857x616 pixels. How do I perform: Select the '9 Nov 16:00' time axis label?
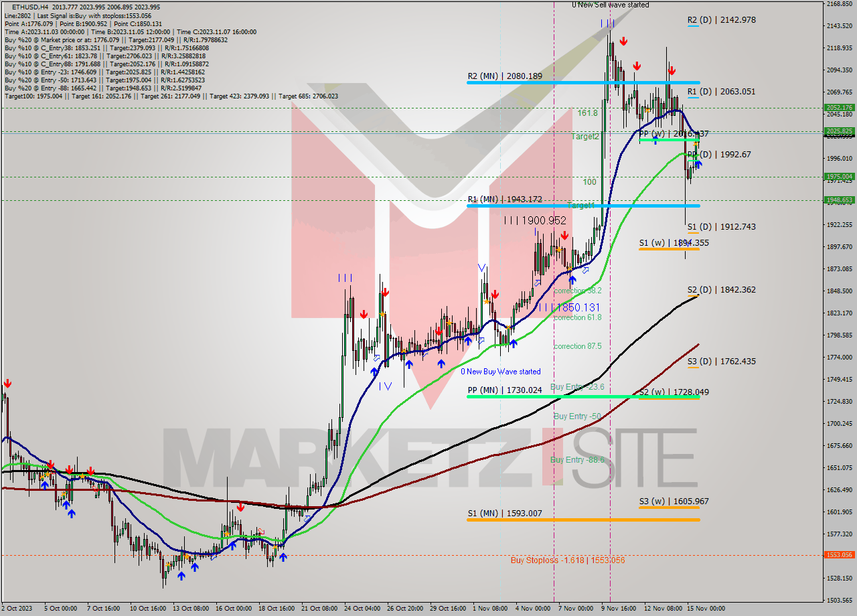619,609
